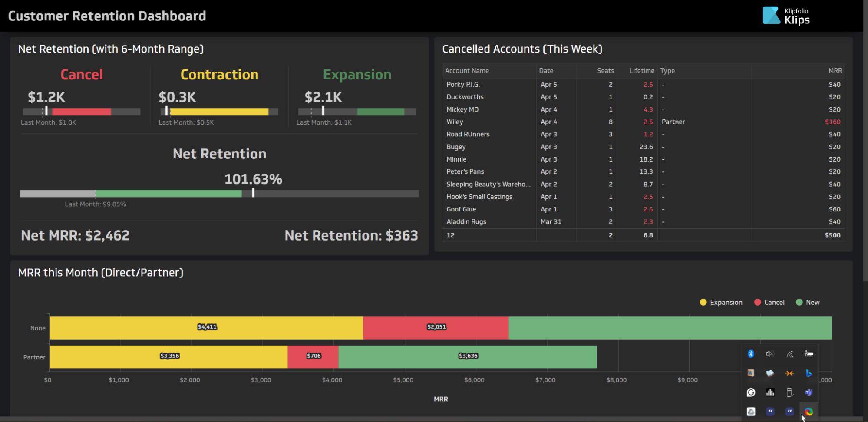Viewport: 868px width, 422px height.
Task: Open the Grammarly tray icon
Action: click(x=751, y=392)
